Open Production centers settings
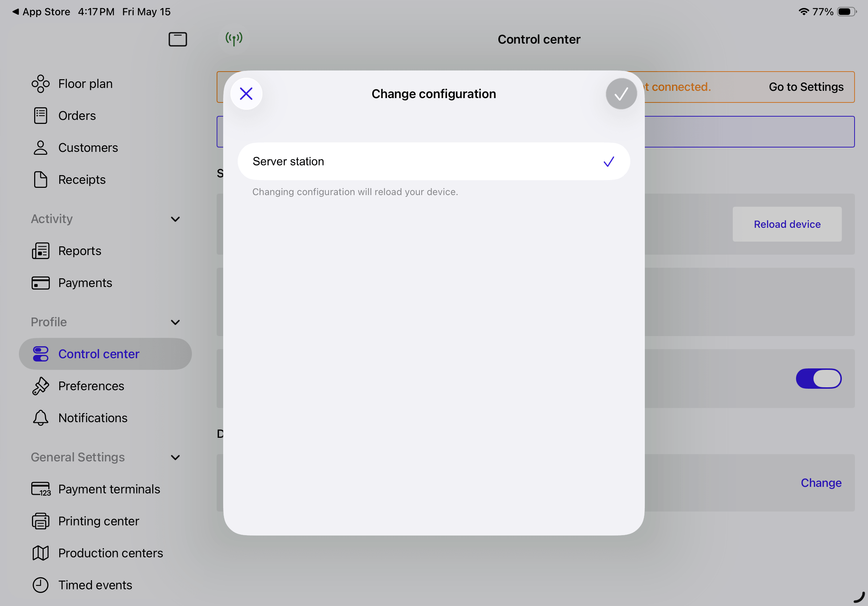The width and height of the screenshot is (868, 606). (105, 553)
